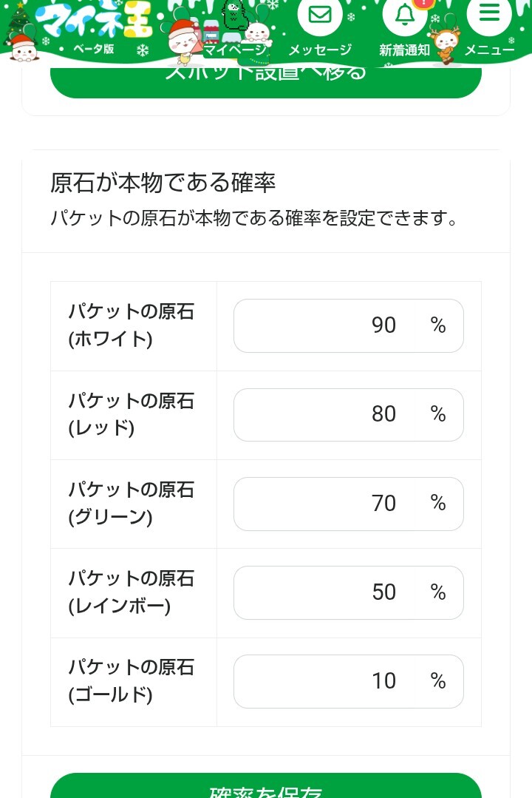Open the メッセージ envelope icon
532x798 pixels.
(x=319, y=15)
